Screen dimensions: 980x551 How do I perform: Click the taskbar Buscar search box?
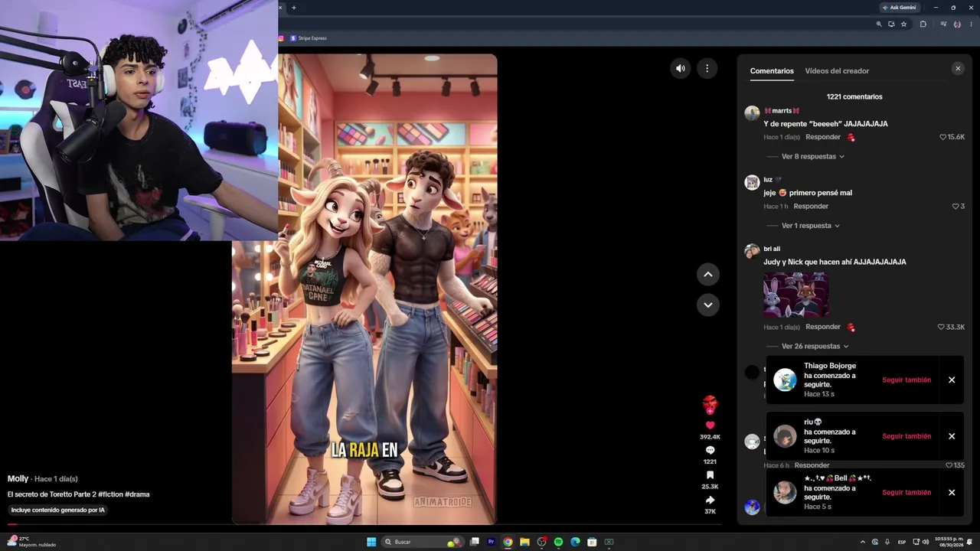click(423, 542)
